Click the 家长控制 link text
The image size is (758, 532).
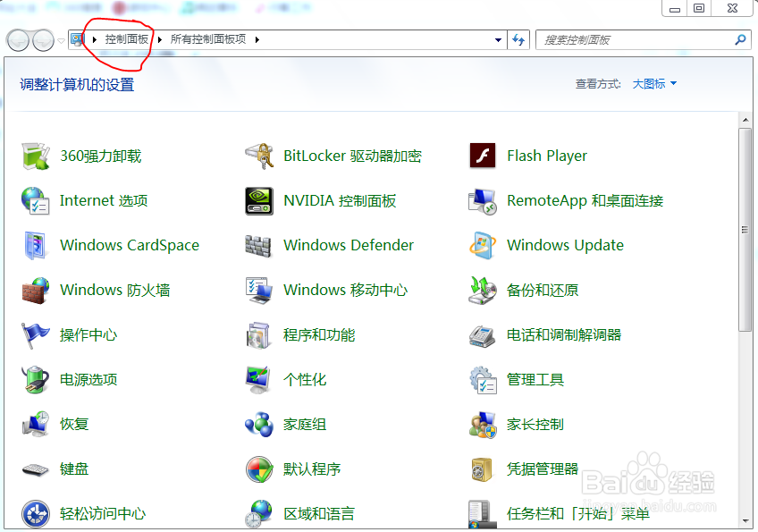pyautogui.click(x=535, y=424)
